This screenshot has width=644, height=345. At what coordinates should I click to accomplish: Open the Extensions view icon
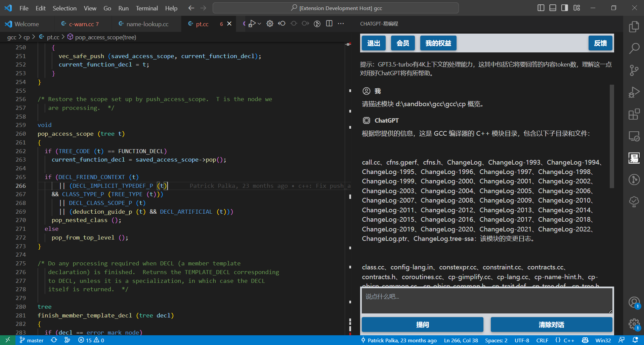click(634, 114)
